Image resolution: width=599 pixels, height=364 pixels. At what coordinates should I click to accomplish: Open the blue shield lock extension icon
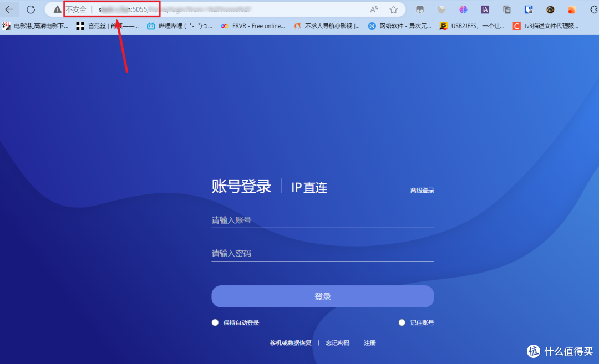coord(529,9)
